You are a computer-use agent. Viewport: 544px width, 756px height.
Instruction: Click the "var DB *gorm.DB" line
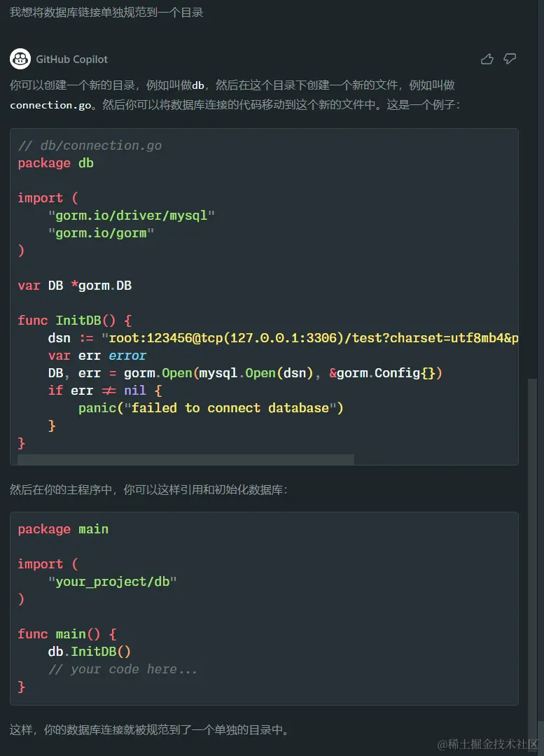75,286
